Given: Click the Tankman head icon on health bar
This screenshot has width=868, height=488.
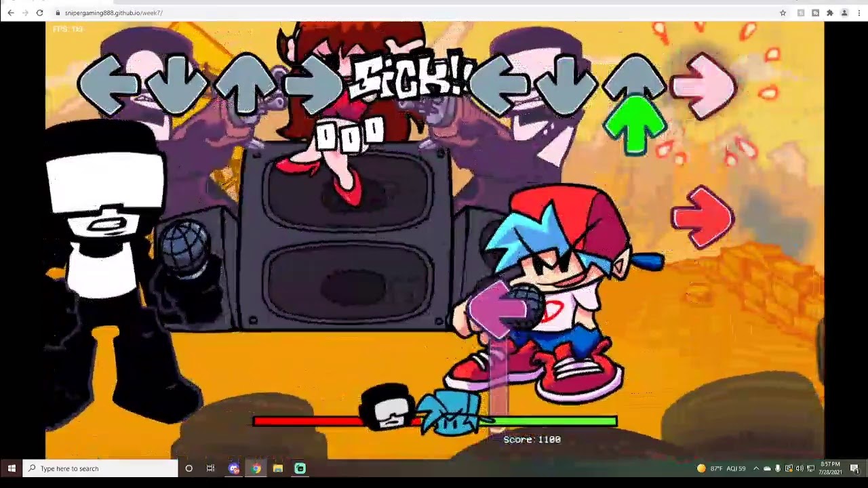Looking at the screenshot, I should [x=387, y=407].
